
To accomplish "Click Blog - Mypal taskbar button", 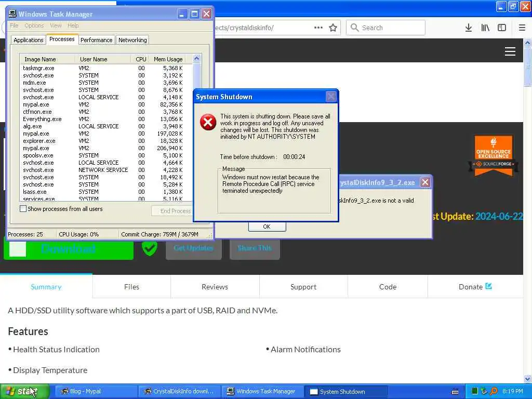I will coord(96,391).
